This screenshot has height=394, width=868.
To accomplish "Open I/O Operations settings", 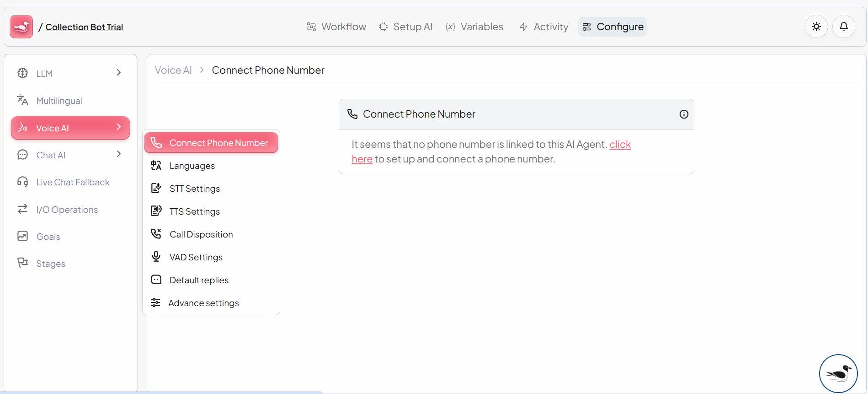I will click(67, 210).
